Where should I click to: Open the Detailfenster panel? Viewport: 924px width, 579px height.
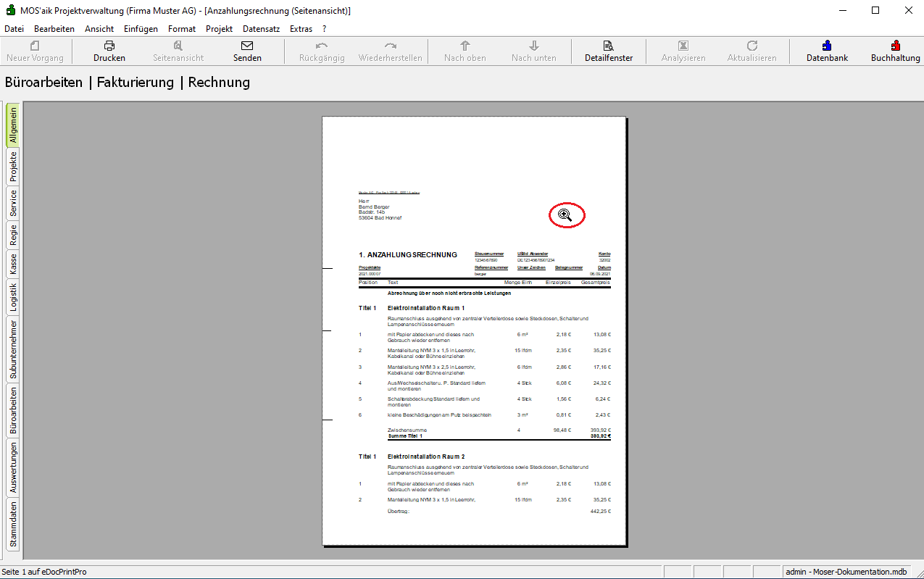coord(608,46)
